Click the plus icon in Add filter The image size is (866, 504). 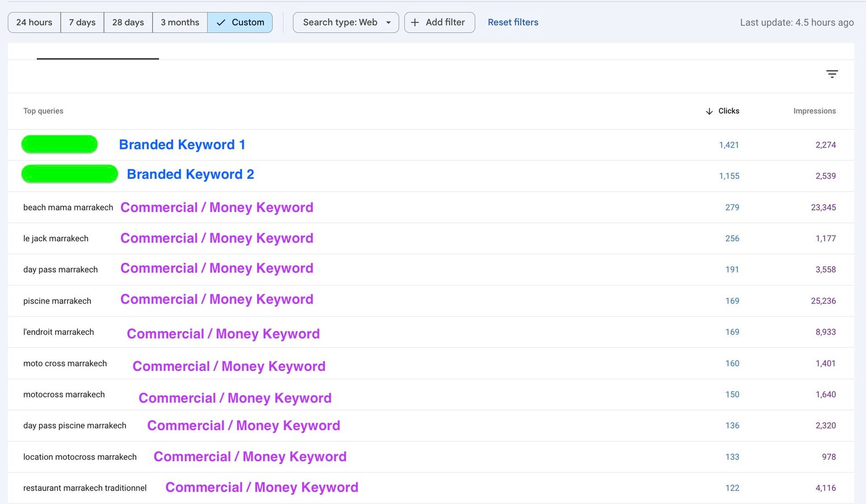415,22
